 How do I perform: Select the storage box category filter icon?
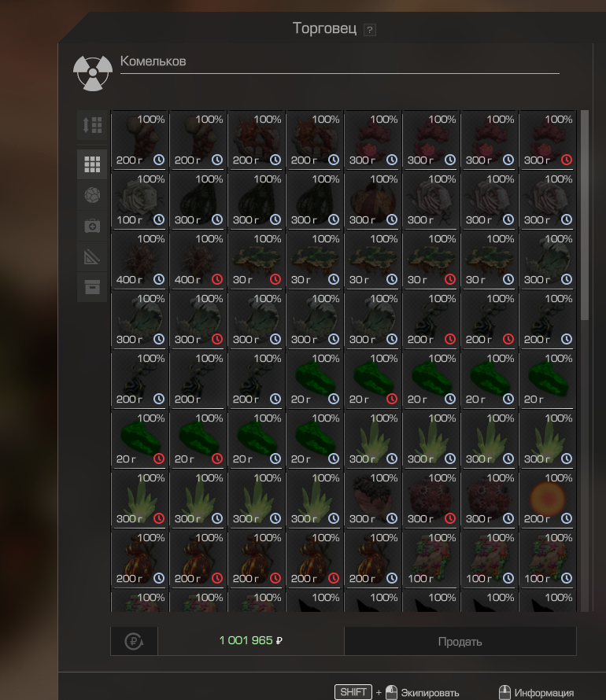pyautogui.click(x=92, y=287)
